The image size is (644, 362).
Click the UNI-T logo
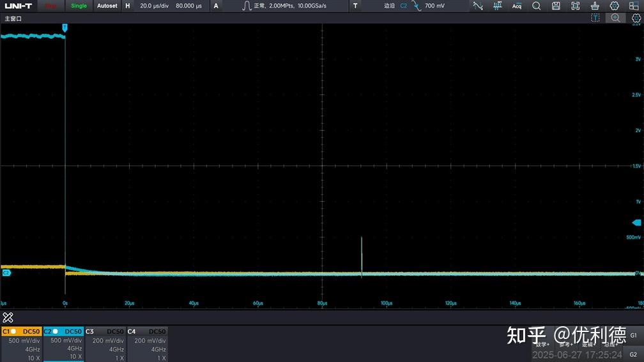click(x=18, y=6)
